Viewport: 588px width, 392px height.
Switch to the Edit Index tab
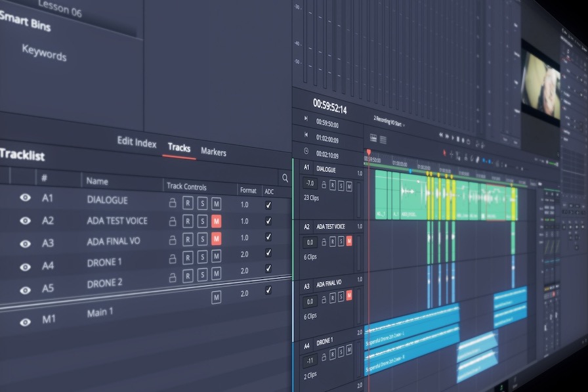pyautogui.click(x=136, y=142)
